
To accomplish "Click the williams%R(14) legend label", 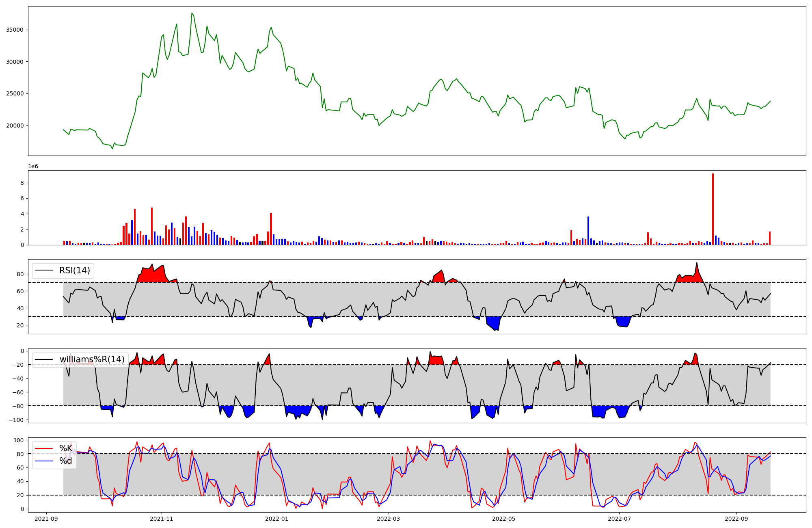I will pyautogui.click(x=92, y=359).
